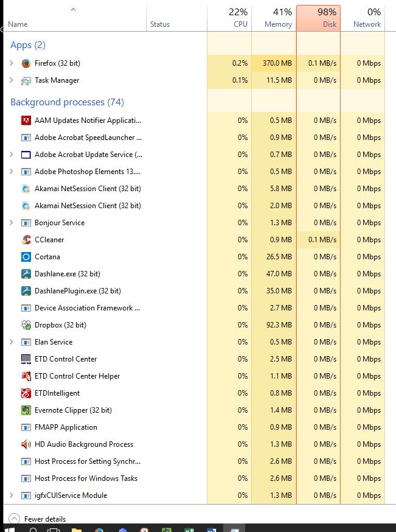Image resolution: width=396 pixels, height=532 pixels.
Task: Sort by the Disk column header
Action: pyautogui.click(x=318, y=18)
